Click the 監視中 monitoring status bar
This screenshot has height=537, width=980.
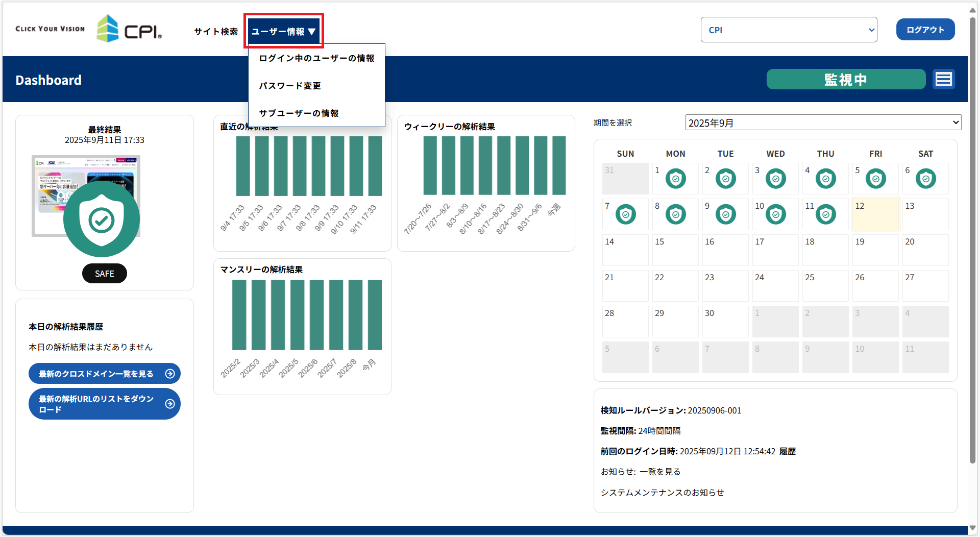point(845,80)
